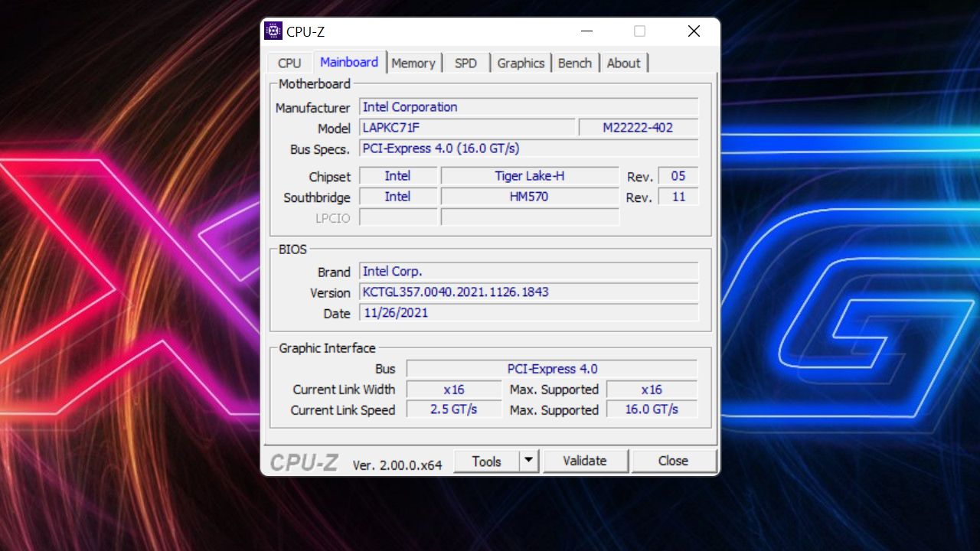Click the Graphic Interface bus value PCI-Express 4.0
980x551 pixels.
(552, 369)
